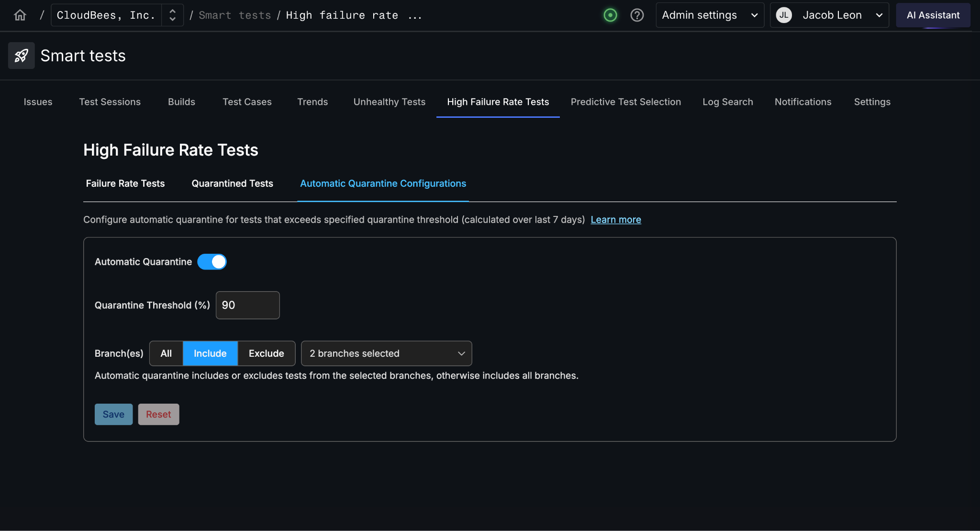Image resolution: width=980 pixels, height=531 pixels.
Task: Open Predictive Test Selection tab
Action: [626, 102]
